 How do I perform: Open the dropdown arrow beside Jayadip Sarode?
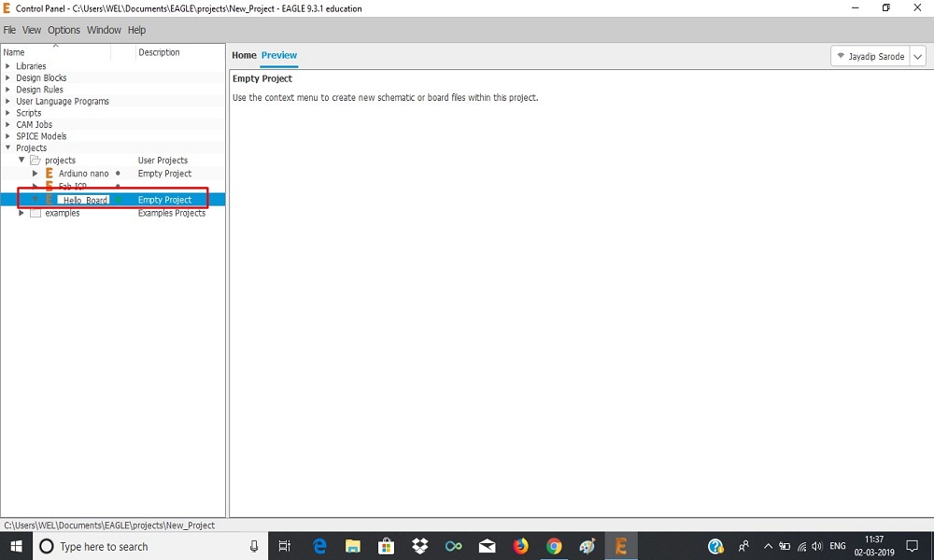[x=918, y=57]
